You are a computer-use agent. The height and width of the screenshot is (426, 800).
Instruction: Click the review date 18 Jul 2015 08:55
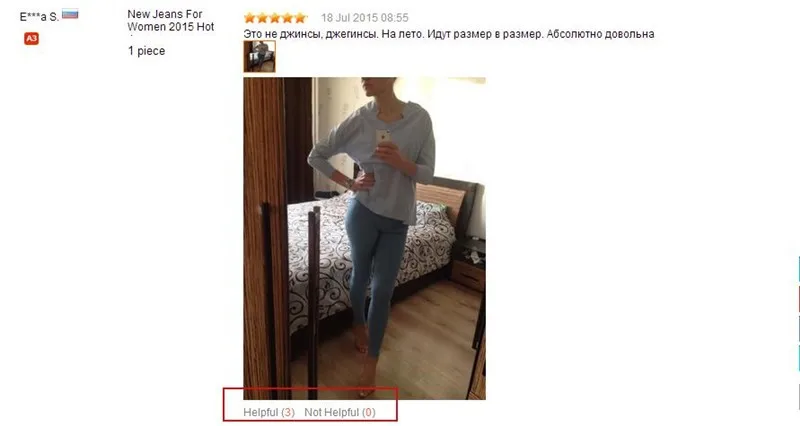[x=364, y=18]
